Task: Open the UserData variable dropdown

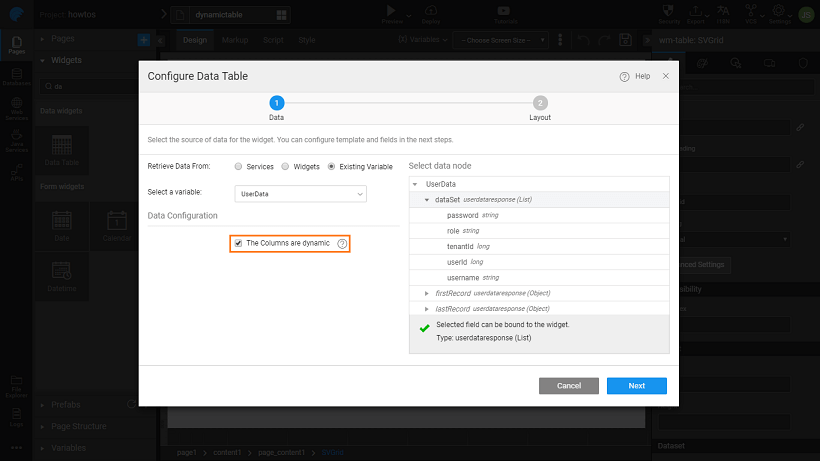Action: coord(300,193)
